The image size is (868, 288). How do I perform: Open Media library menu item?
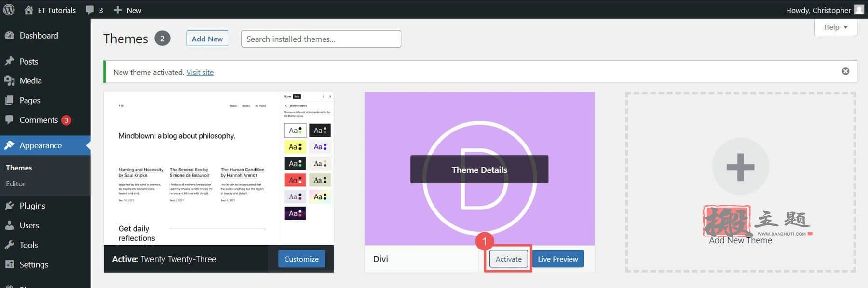coord(30,80)
